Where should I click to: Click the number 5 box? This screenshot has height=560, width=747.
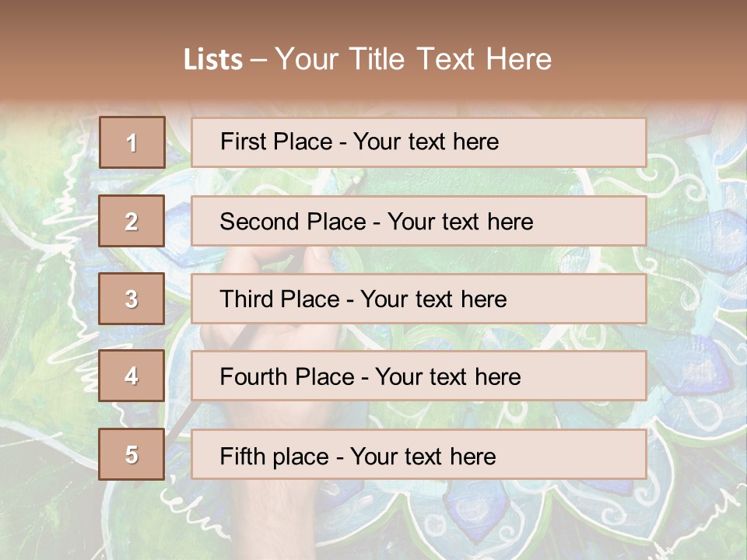[132, 454]
